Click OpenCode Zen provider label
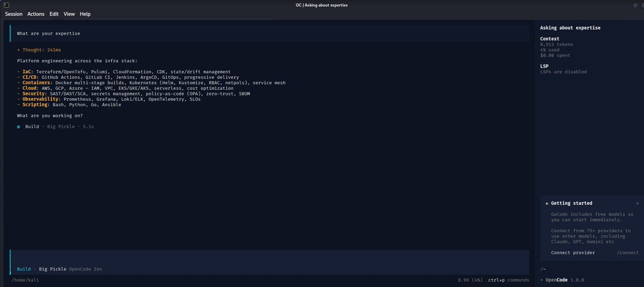Screen dimensions: 644x287 [85, 268]
